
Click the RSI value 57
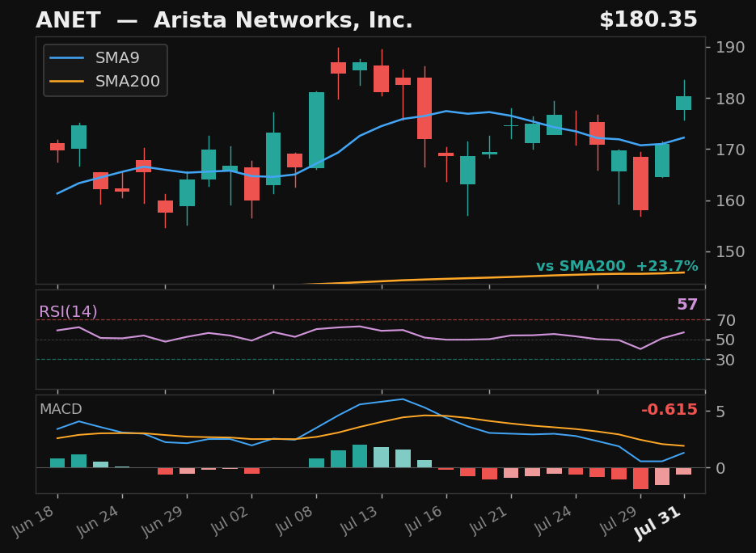click(687, 304)
